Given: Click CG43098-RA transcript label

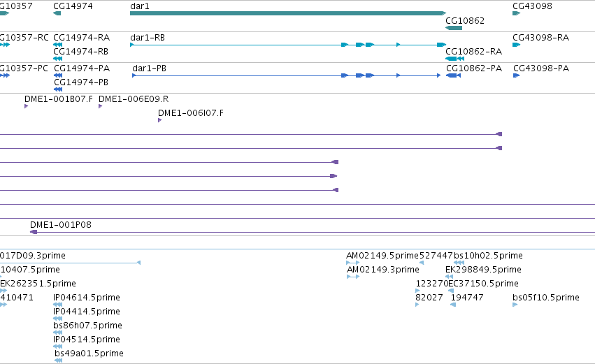Looking at the screenshot, I should [x=540, y=38].
